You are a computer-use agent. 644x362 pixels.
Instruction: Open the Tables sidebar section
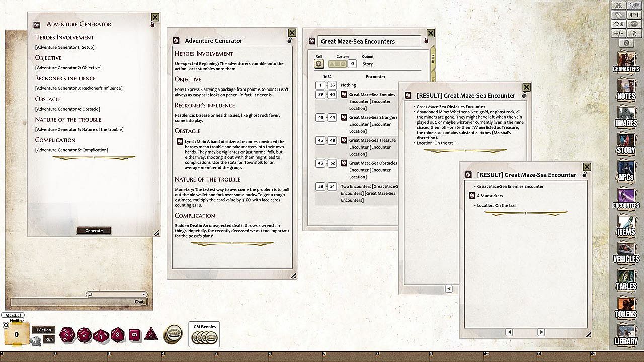[x=626, y=280]
